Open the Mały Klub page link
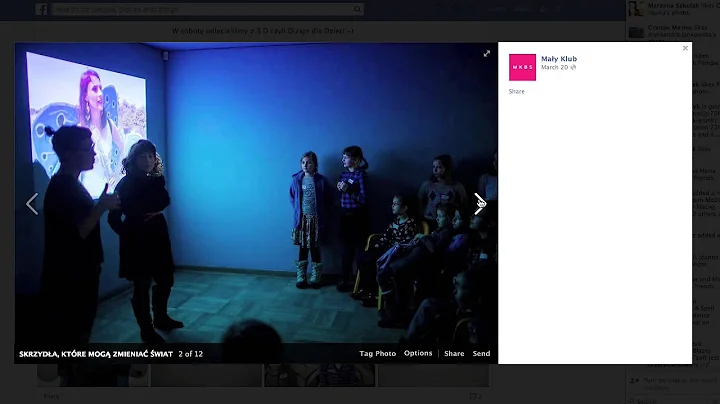 pos(559,59)
